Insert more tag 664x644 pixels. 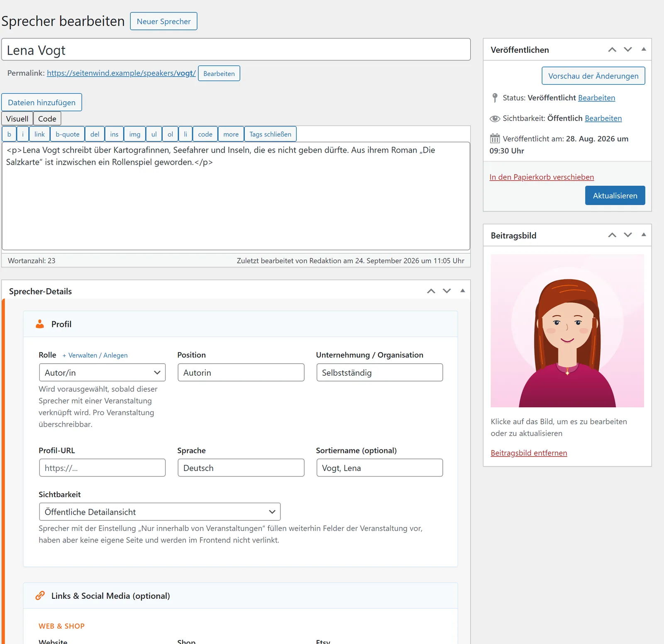231,134
